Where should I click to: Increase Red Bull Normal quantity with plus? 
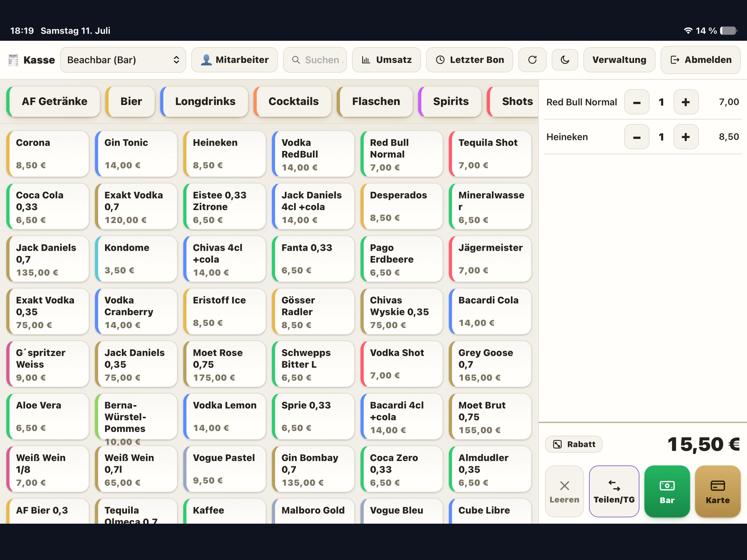coord(685,102)
